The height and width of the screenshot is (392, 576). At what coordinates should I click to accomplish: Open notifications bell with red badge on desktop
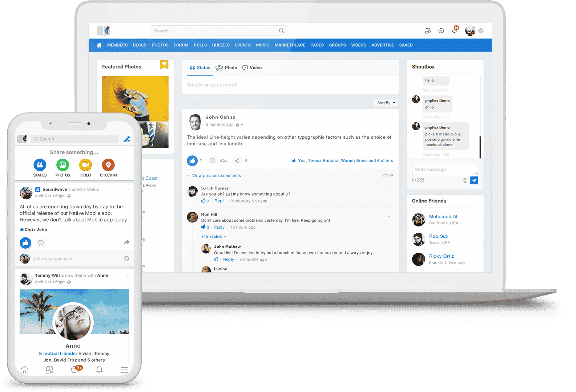coord(455,31)
